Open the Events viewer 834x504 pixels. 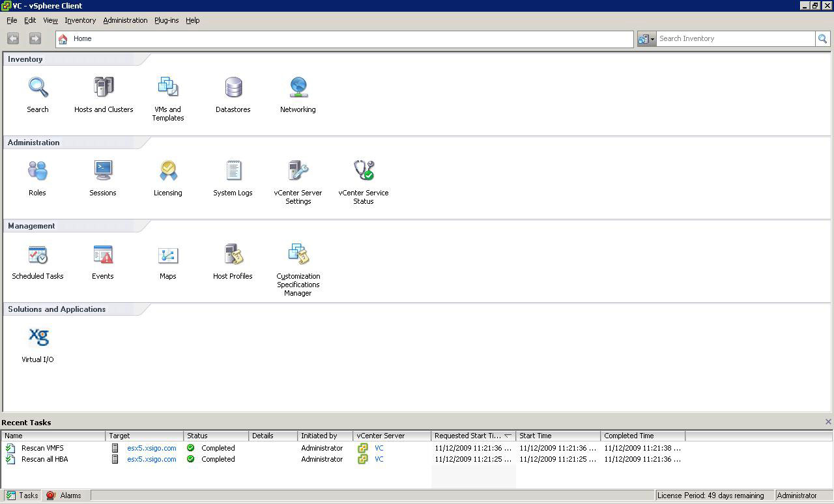click(103, 262)
